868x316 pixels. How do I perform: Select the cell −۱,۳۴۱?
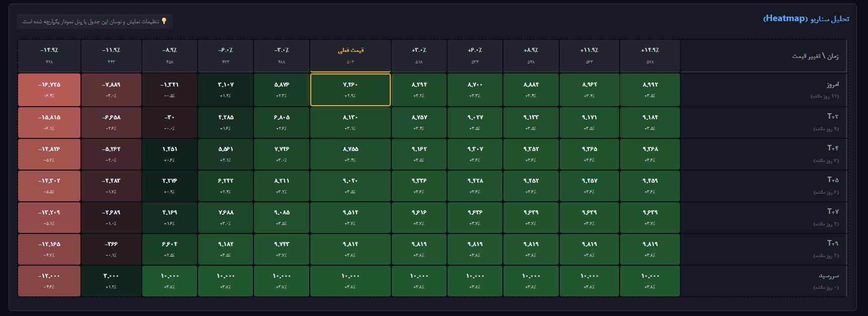[169, 90]
